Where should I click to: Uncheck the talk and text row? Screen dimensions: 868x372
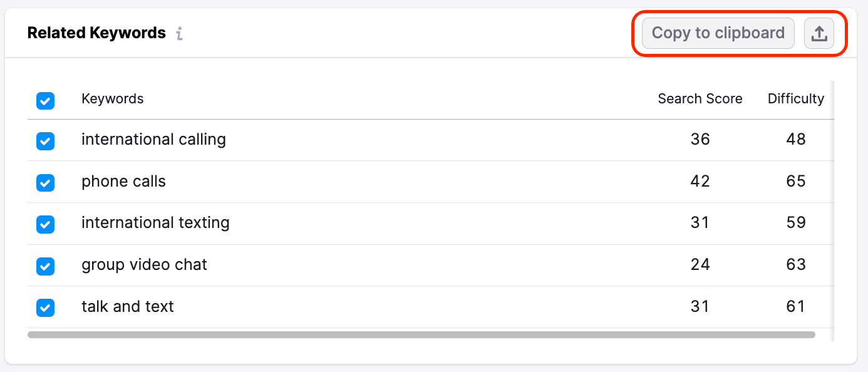(45, 307)
